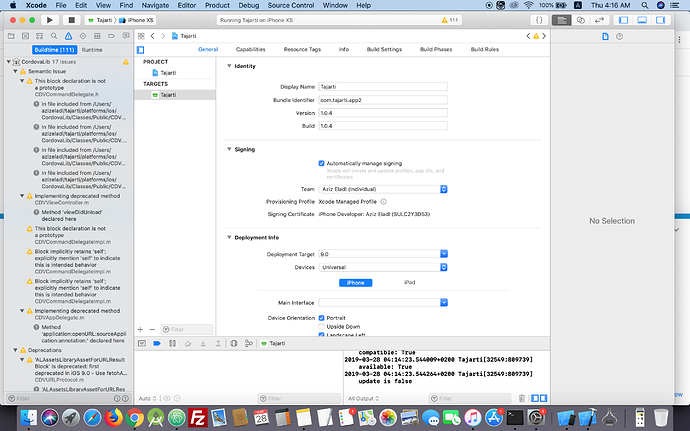The height and width of the screenshot is (431, 690).
Task: Collapse the Semantic Issue group
Action: (x=15, y=71)
